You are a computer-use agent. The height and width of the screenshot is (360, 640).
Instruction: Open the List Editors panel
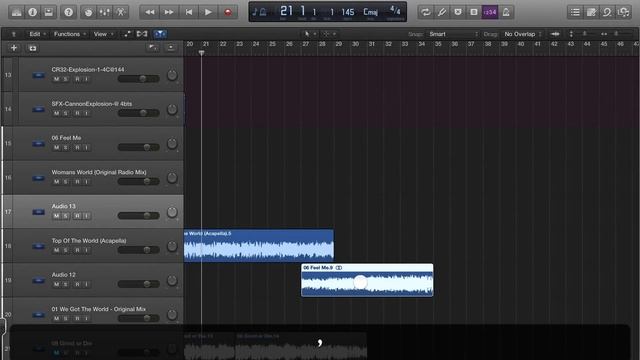(575, 12)
